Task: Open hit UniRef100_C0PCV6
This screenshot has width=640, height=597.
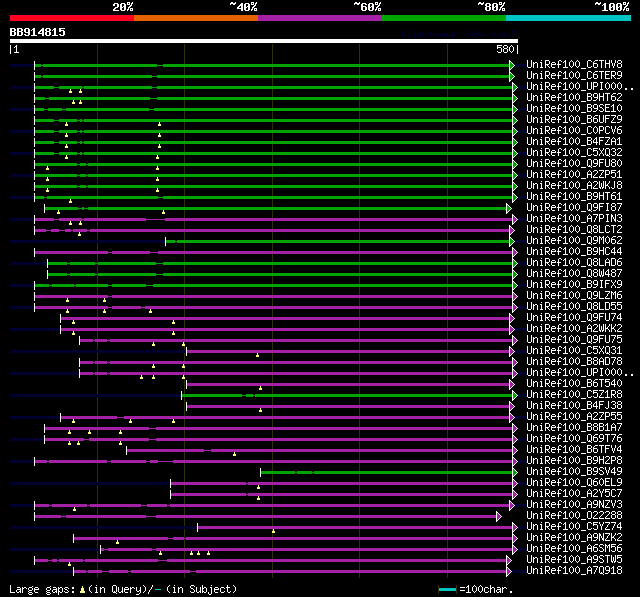Action: click(574, 131)
